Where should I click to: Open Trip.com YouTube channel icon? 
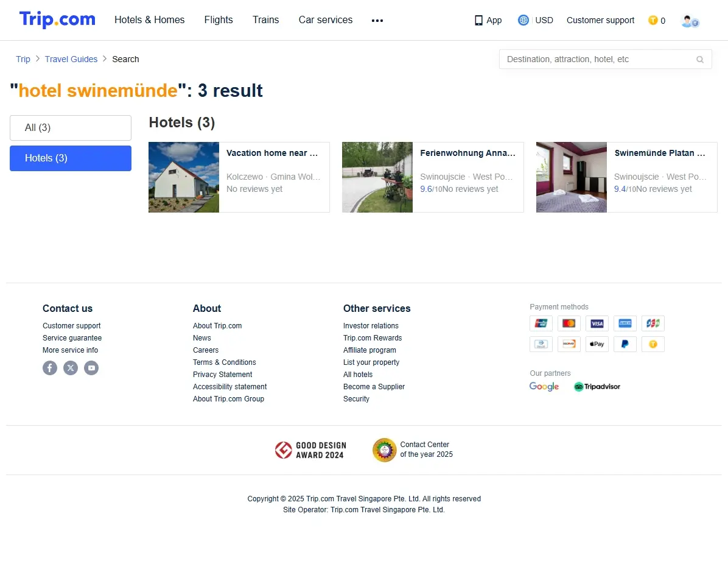click(91, 368)
